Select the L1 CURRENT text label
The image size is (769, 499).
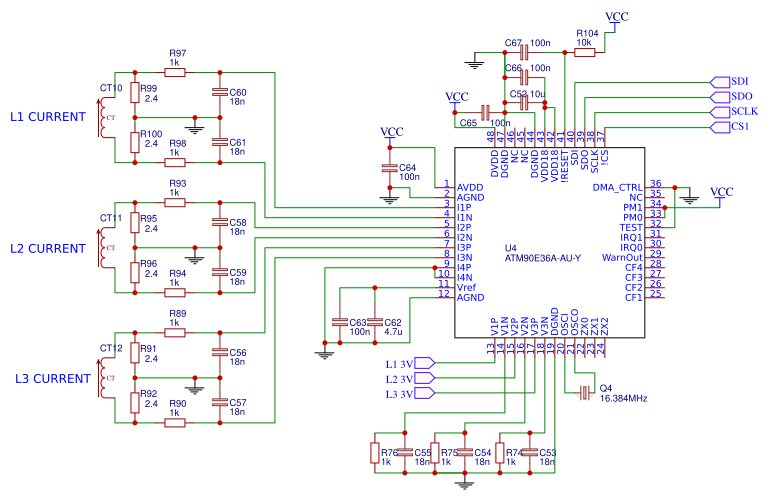click(x=48, y=117)
